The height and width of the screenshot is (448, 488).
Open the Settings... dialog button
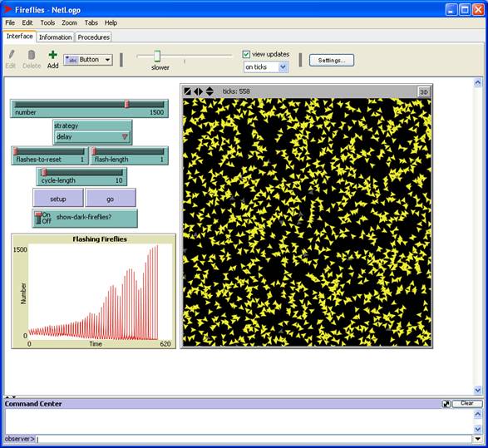click(332, 60)
